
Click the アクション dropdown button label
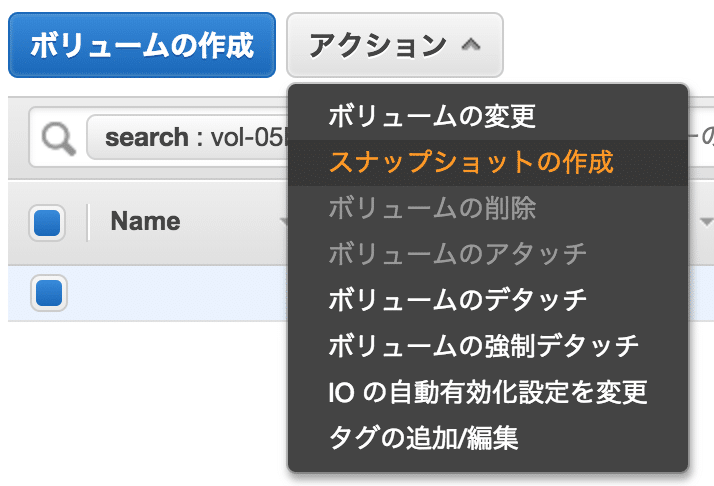(377, 45)
